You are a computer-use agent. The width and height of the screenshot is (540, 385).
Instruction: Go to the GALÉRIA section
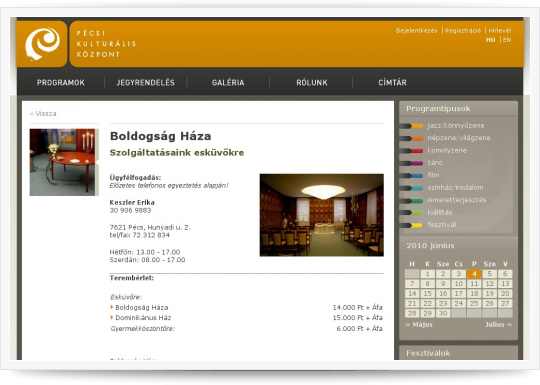click(x=228, y=83)
